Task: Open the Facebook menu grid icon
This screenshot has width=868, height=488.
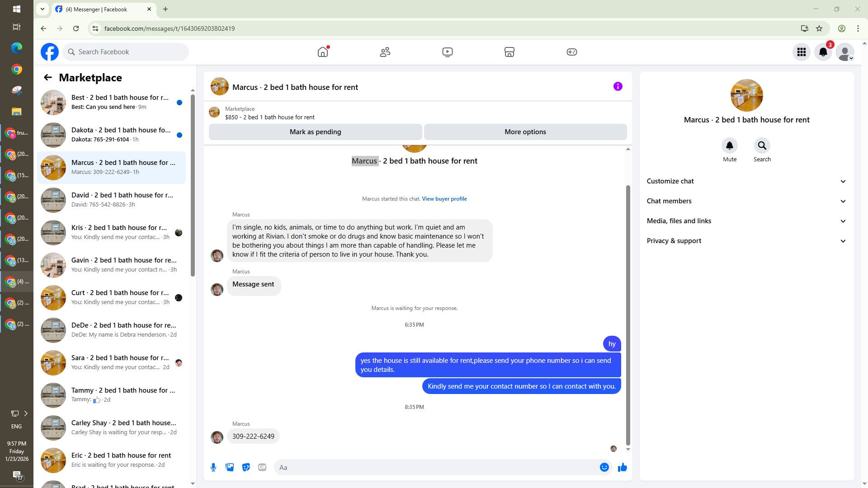Action: [802, 52]
